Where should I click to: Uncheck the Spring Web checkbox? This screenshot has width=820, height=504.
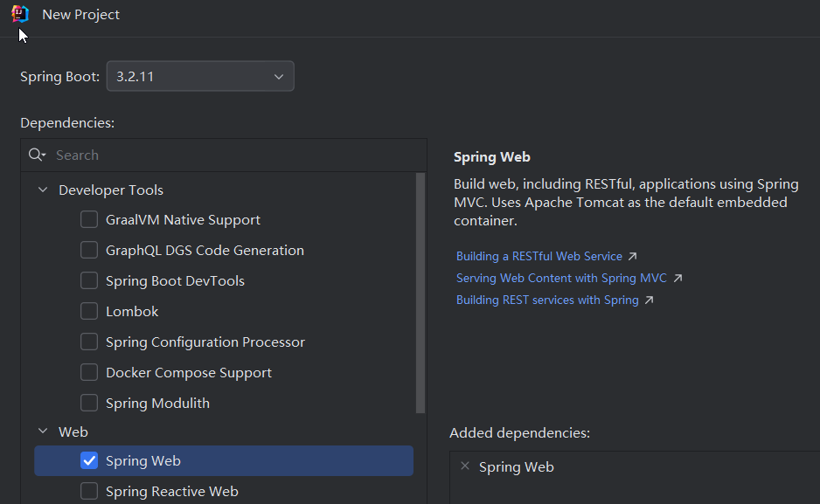89,460
